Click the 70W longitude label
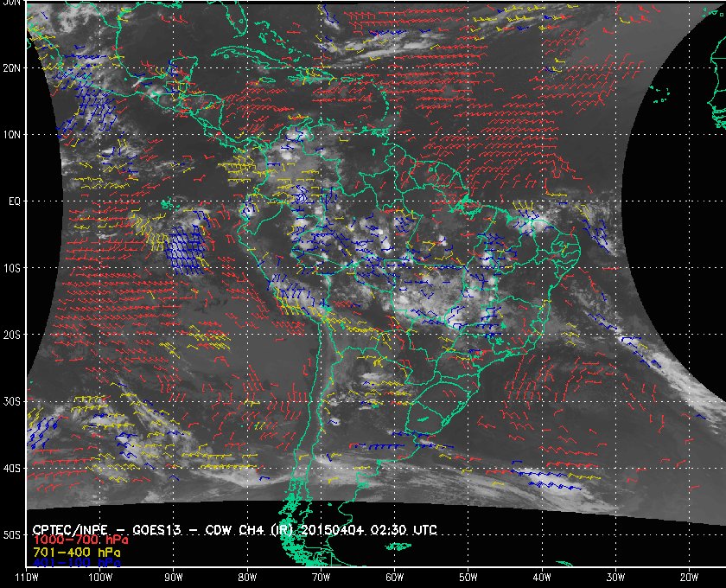Screen dimensions: 726x588 320,577
